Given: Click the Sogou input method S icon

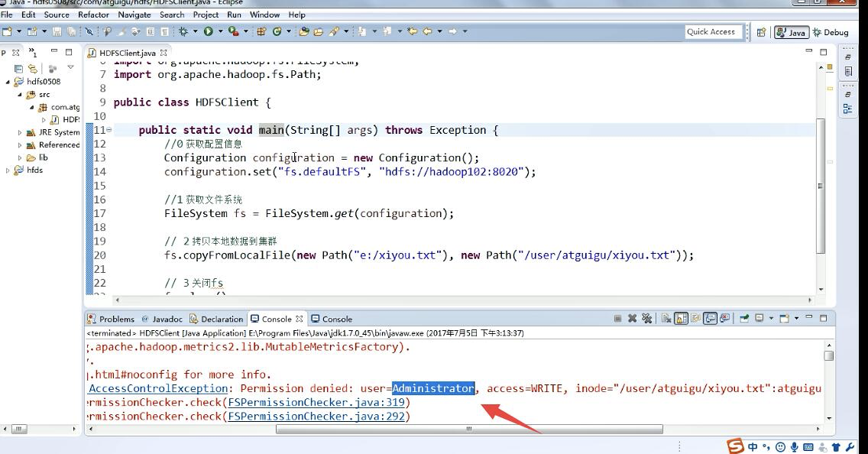Looking at the screenshot, I should 736,446.
